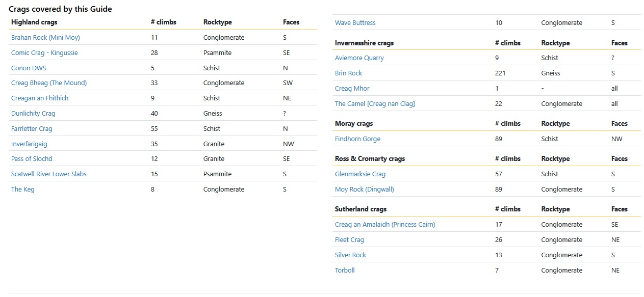Open Comic Crag - Kingussie crag page
The width and height of the screenshot is (644, 297).
point(44,53)
